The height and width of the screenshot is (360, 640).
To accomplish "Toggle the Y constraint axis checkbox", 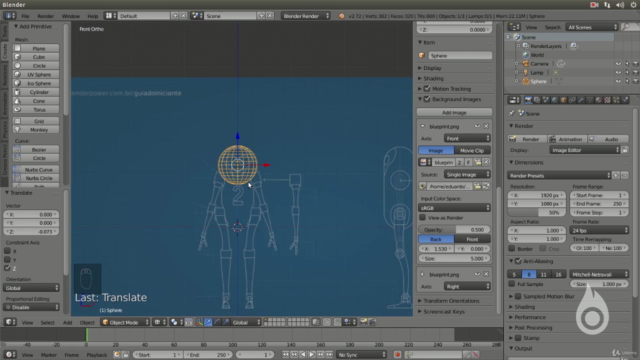I will click(7, 260).
